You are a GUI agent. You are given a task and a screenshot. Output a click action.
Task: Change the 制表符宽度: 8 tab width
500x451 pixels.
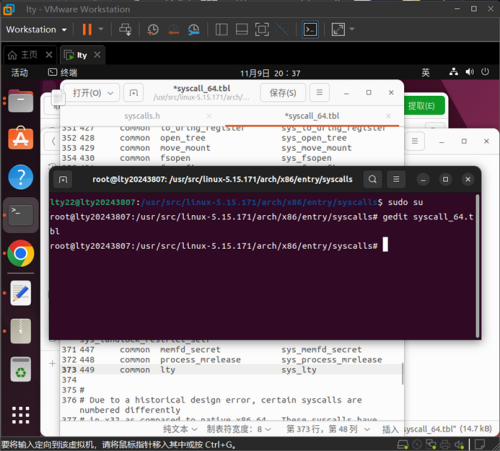click(x=239, y=429)
